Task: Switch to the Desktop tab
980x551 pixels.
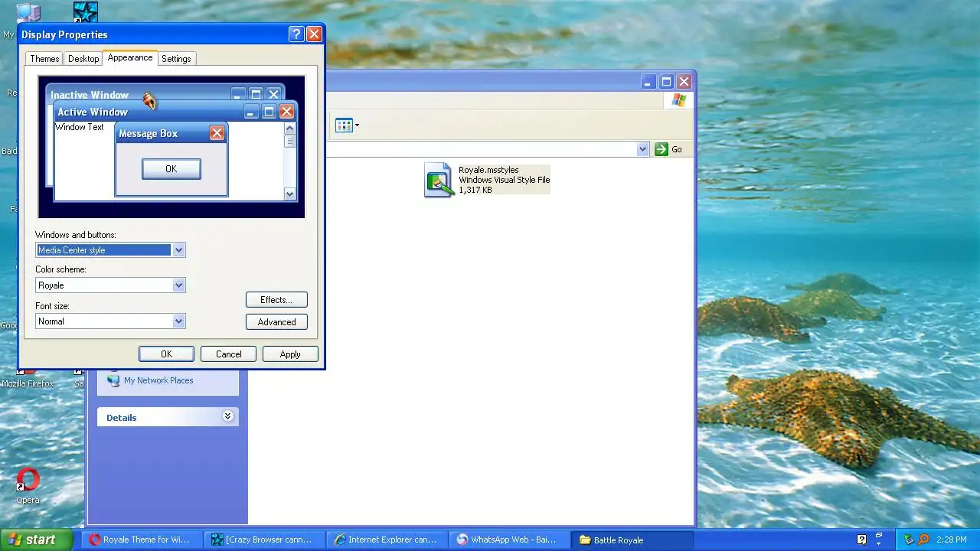Action: (83, 59)
